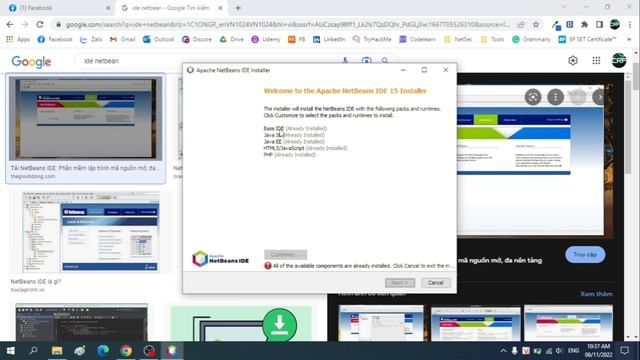Click the volume icon in the system tray
This screenshot has height=360, width=640.
pos(559,351)
